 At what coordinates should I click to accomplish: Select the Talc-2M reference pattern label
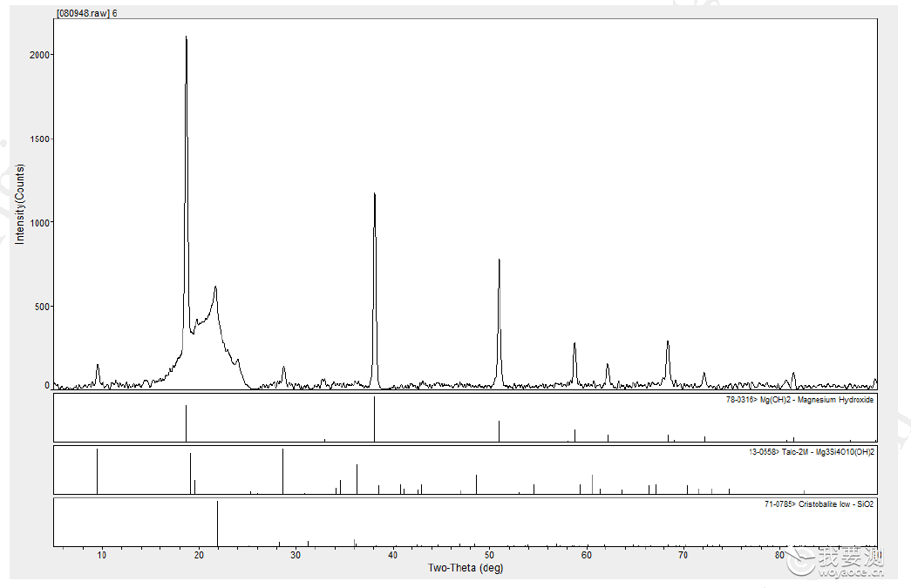pos(811,451)
